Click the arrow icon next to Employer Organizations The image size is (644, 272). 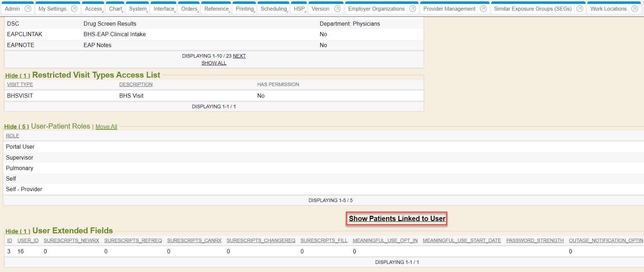(413, 9)
